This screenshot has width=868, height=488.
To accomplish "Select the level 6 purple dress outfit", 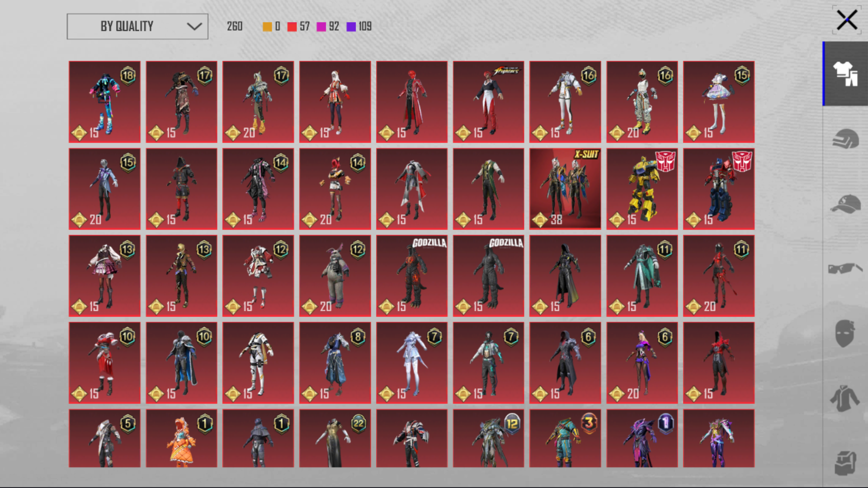I will pyautogui.click(x=642, y=363).
